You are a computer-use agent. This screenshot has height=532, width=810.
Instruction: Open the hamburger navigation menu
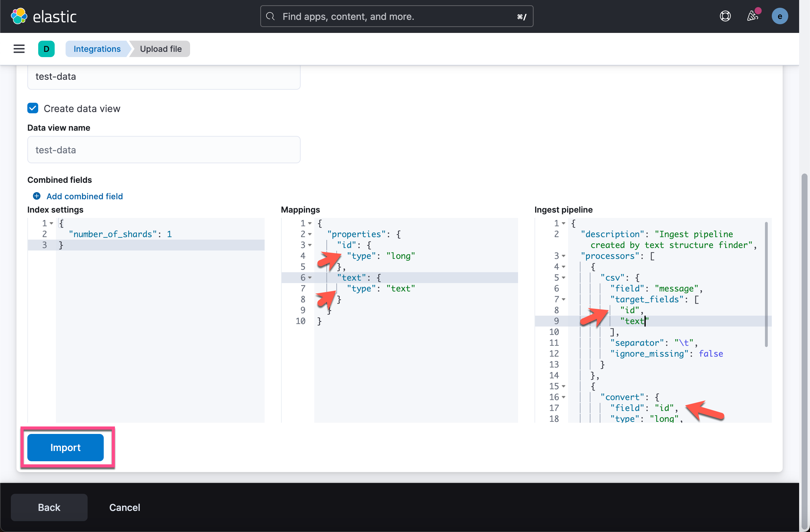click(x=19, y=49)
